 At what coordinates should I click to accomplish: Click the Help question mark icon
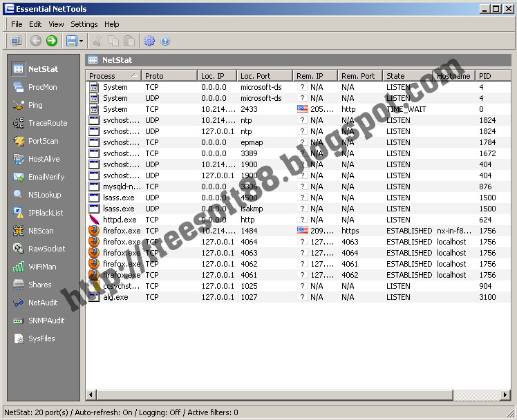[x=165, y=41]
